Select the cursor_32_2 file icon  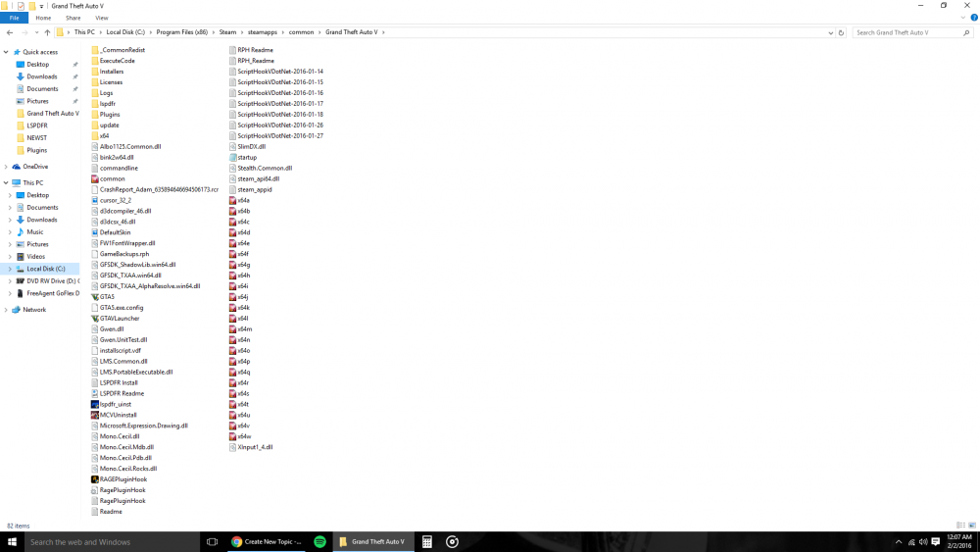[95, 201]
